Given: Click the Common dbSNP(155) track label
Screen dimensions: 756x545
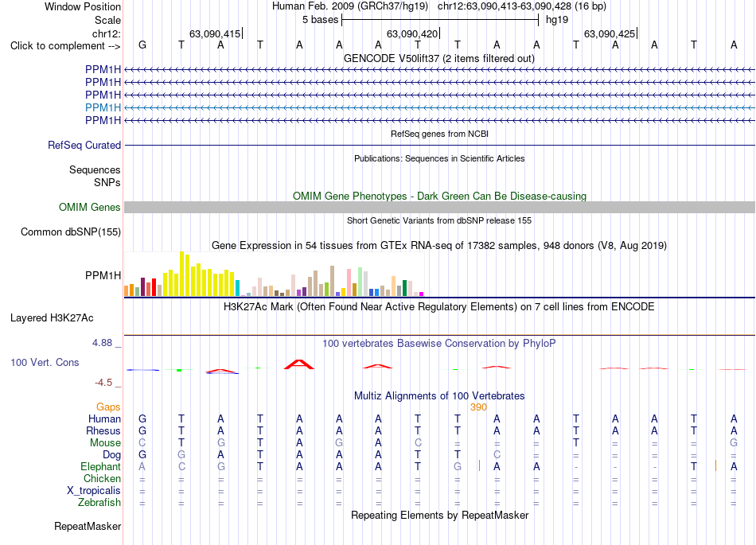Looking at the screenshot, I should tap(71, 232).
